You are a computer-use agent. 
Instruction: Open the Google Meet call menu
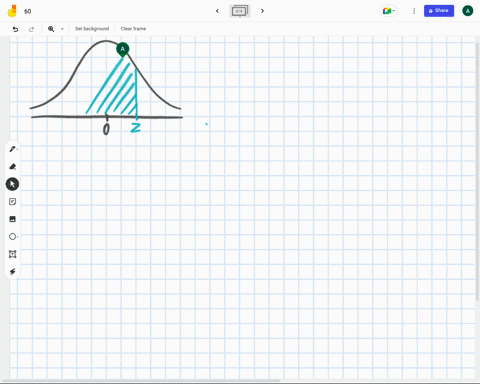pos(388,11)
